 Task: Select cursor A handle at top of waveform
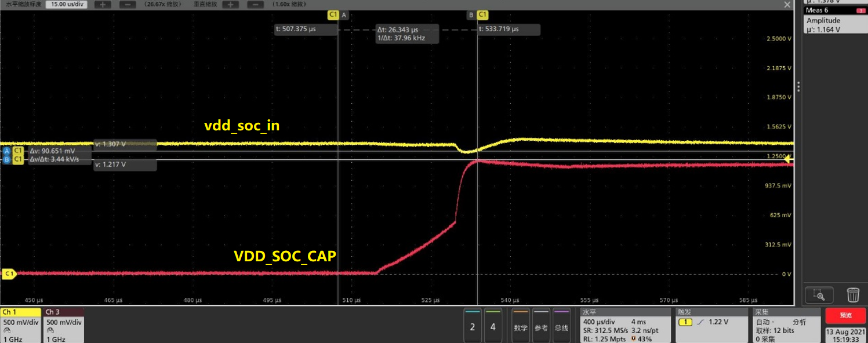click(344, 14)
